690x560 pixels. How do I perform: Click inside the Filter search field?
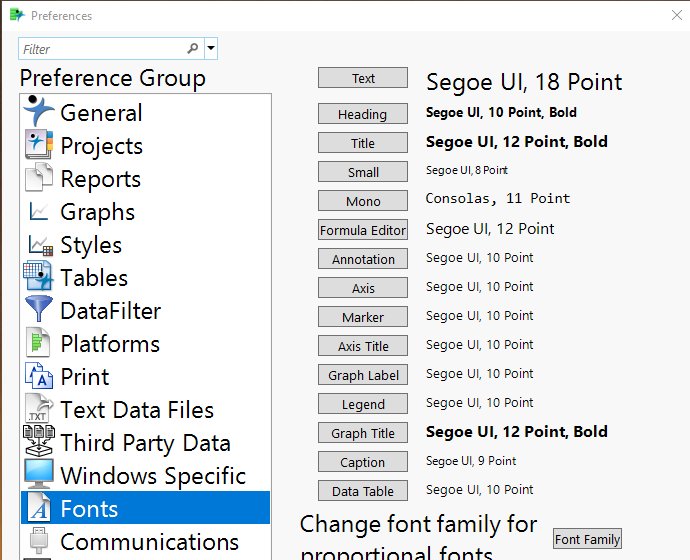tap(111, 48)
